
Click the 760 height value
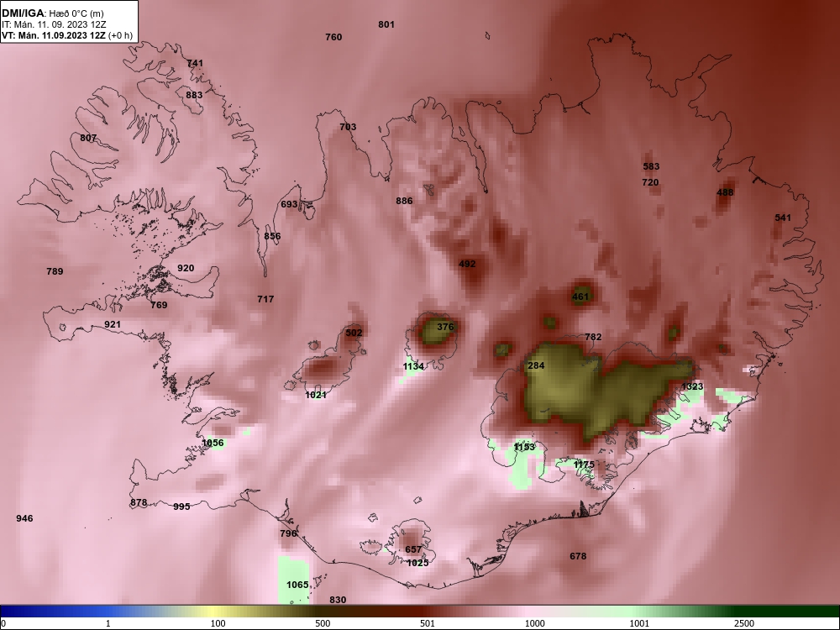333,37
